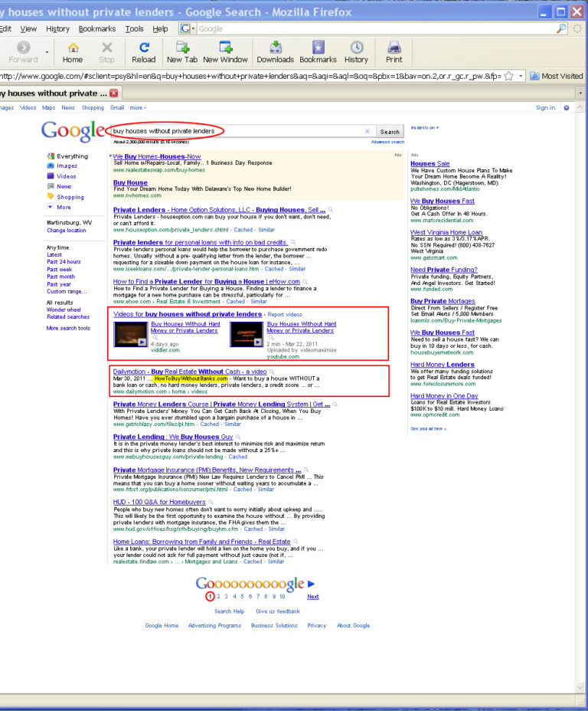The height and width of the screenshot is (711, 588).
Task: Click the browser URL address field
Action: point(250,76)
